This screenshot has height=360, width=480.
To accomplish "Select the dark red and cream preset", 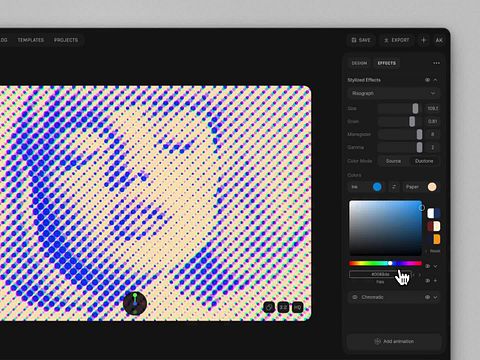I will click(x=434, y=226).
